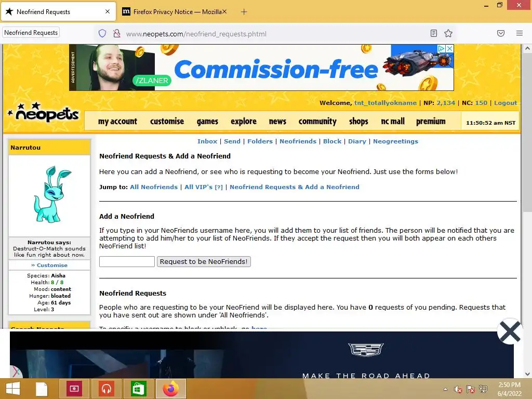Open the Block link
Viewport: 532px width, 399px height.
332,141
